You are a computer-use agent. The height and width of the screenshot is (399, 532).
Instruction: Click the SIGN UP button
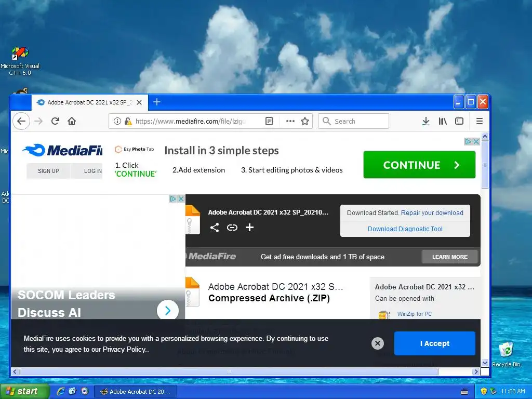(48, 171)
